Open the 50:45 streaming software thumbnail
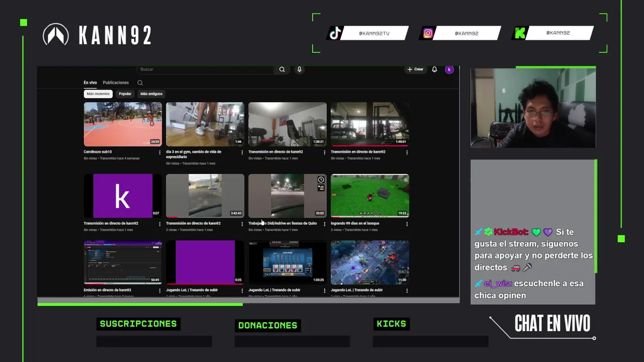644x362 pixels. click(123, 262)
